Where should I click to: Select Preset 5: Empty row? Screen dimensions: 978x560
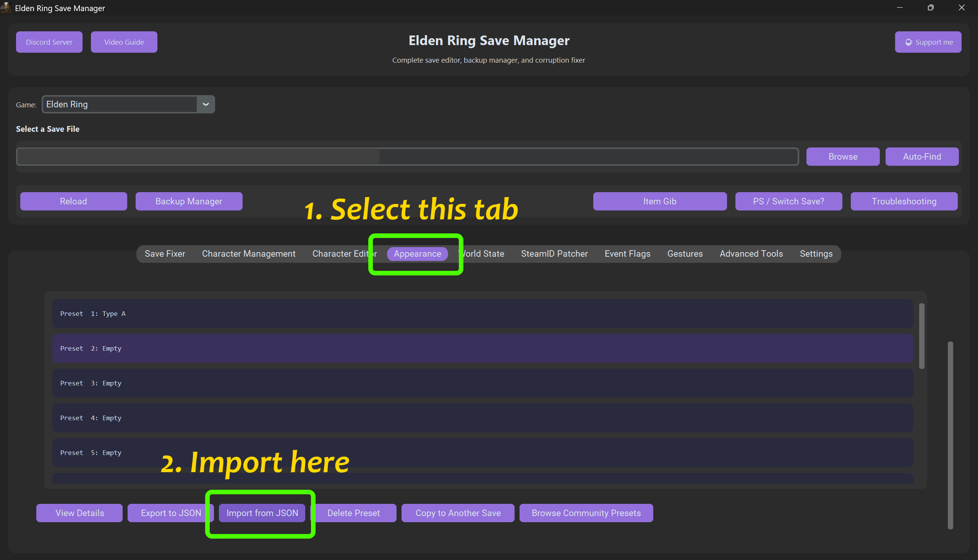[483, 453]
